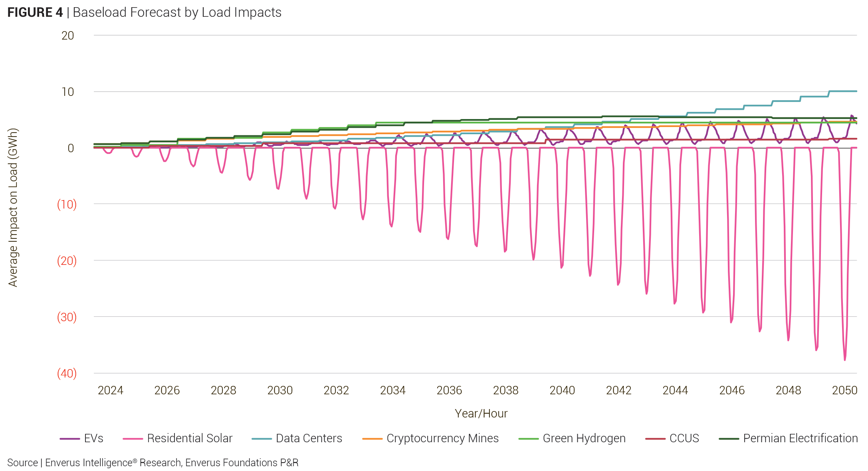
Task: Click the Average Impact on Load axis title
Action: click(13, 207)
